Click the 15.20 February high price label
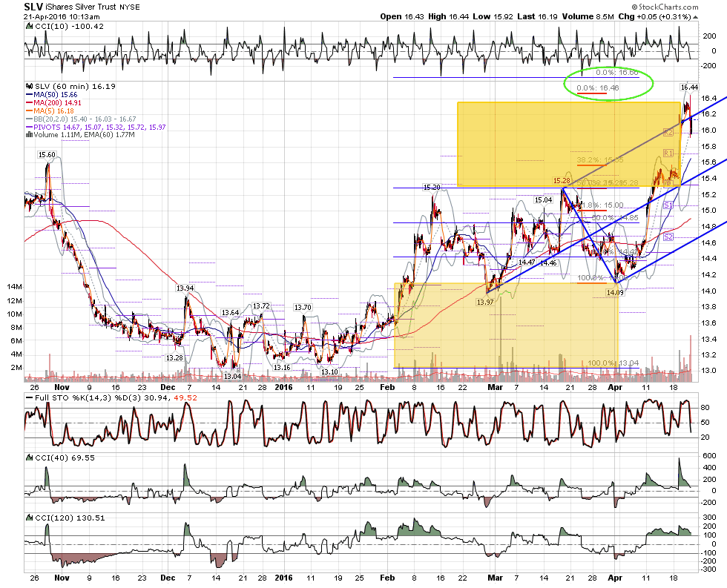This screenshot has width=727, height=588. [x=432, y=187]
